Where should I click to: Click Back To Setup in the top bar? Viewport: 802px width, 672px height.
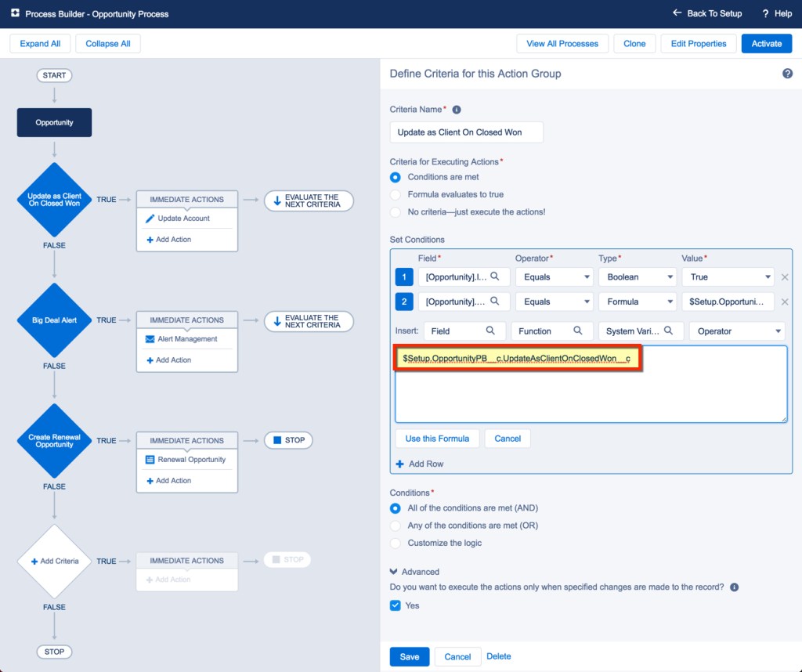click(x=706, y=13)
